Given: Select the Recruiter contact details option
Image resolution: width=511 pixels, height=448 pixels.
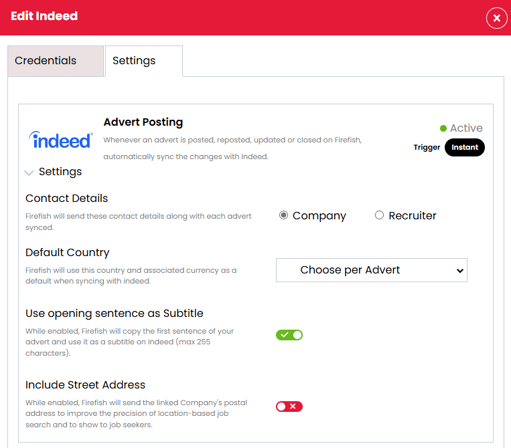Looking at the screenshot, I should 379,215.
